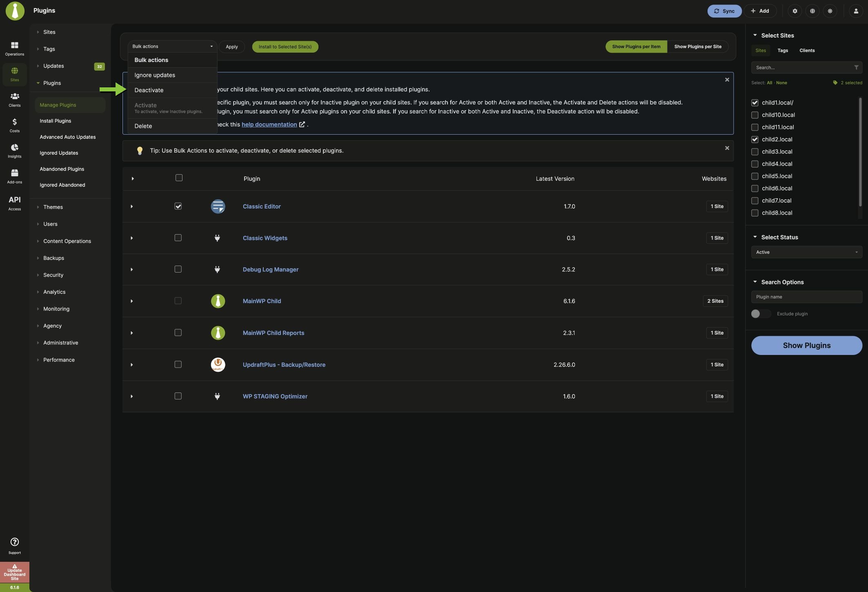Click the MainWP logo at top left
868x592 pixels.
click(15, 11)
